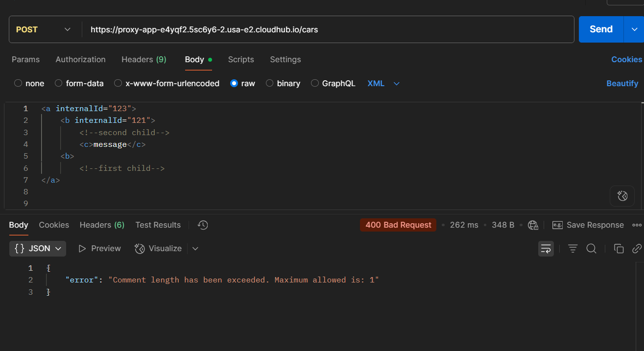Open more response actions via the ellipsis

[637, 225]
